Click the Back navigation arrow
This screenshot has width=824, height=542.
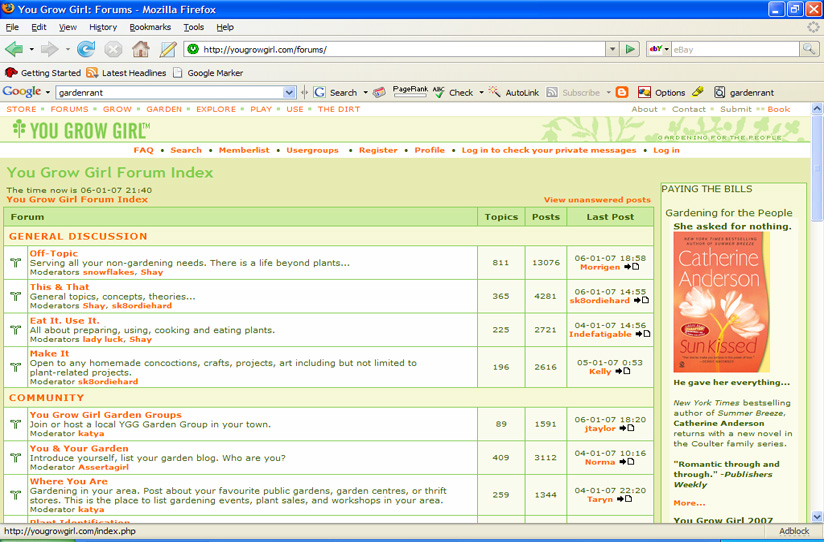(x=14, y=49)
